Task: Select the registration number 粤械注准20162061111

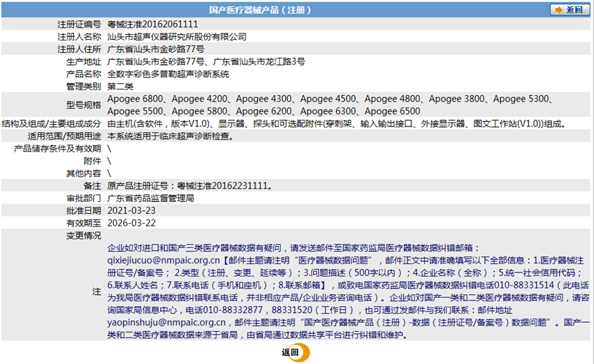Action: click(152, 24)
